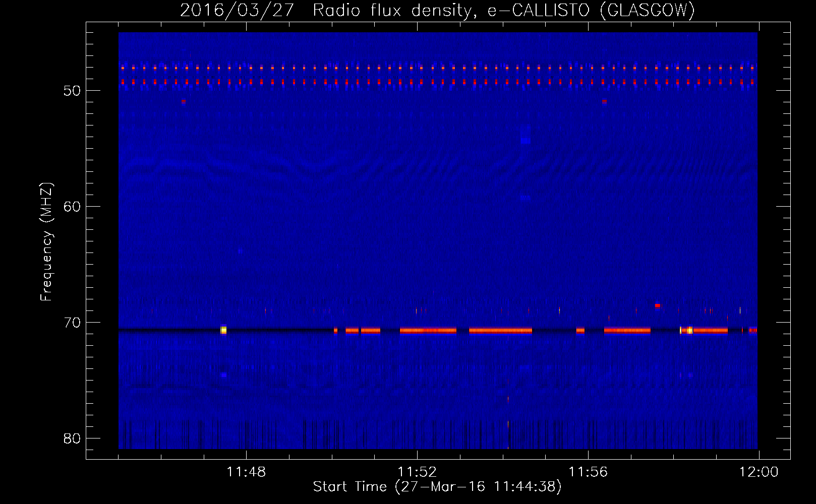Click the 11:52 time tick label
This screenshot has height=504, width=816.
pos(417,472)
